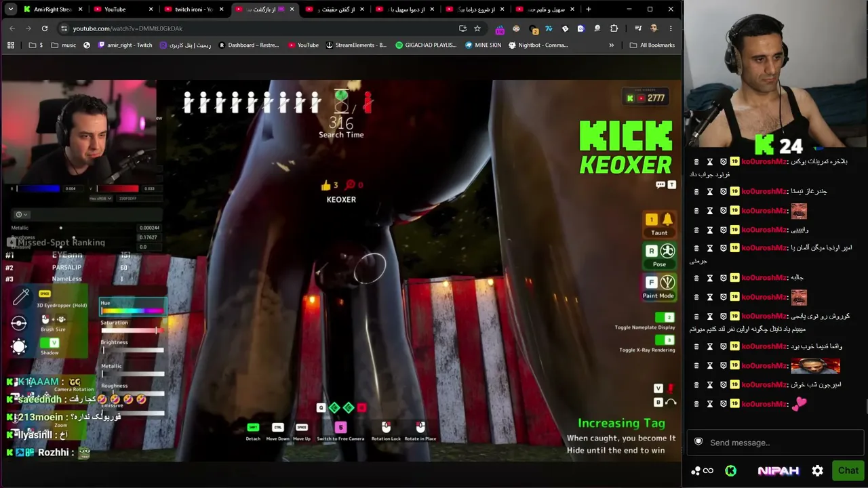The height and width of the screenshot is (488, 868).
Task: Open the $ bookmarks folder
Action: click(x=36, y=45)
